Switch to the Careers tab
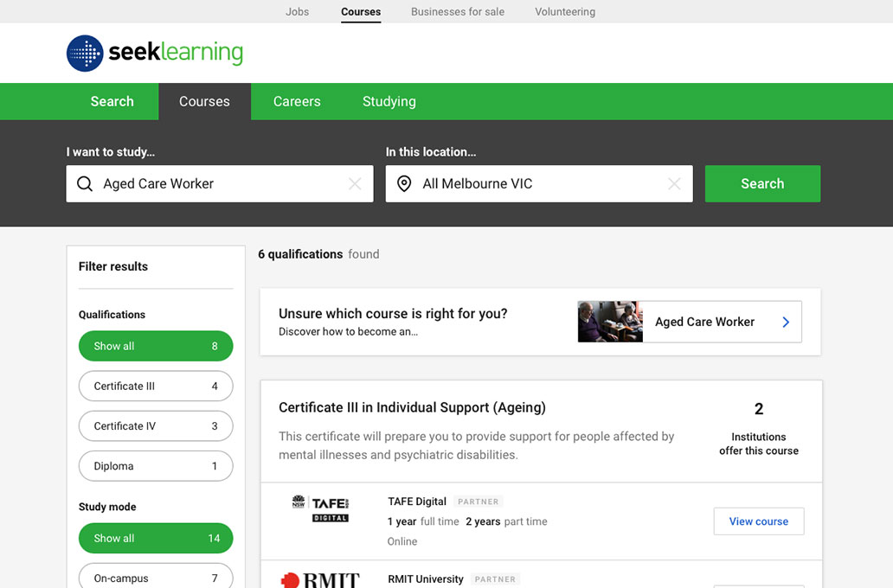This screenshot has width=893, height=588. pyautogui.click(x=297, y=101)
